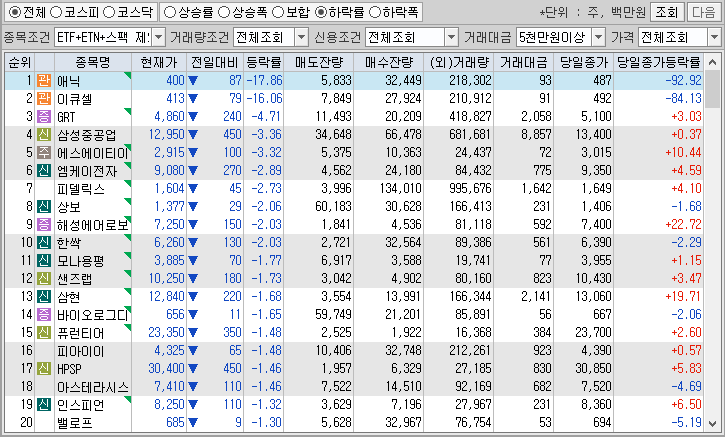725x437 pixels.
Task: Open the 거래량조건 dropdown
Action: pyautogui.click(x=301, y=37)
